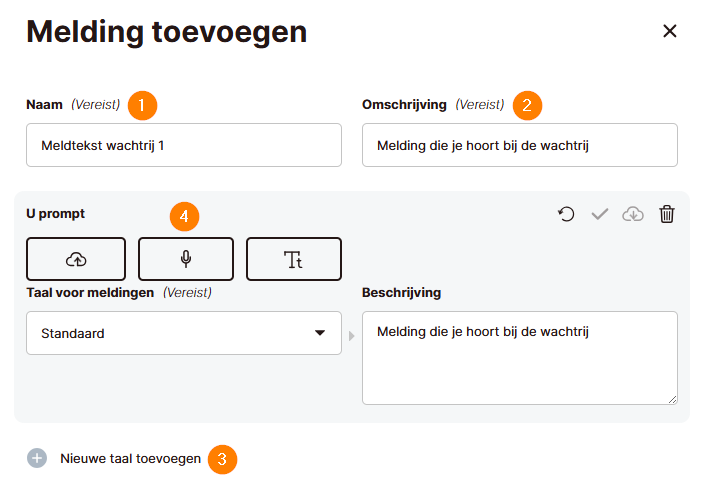Click the orange marker number 4
The height and width of the screenshot is (486, 706).
pos(184,215)
